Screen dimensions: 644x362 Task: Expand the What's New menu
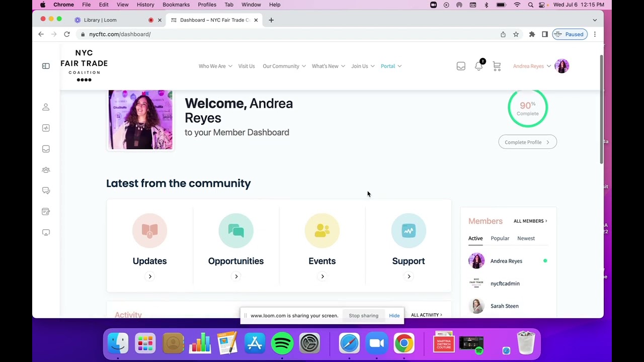329,66
